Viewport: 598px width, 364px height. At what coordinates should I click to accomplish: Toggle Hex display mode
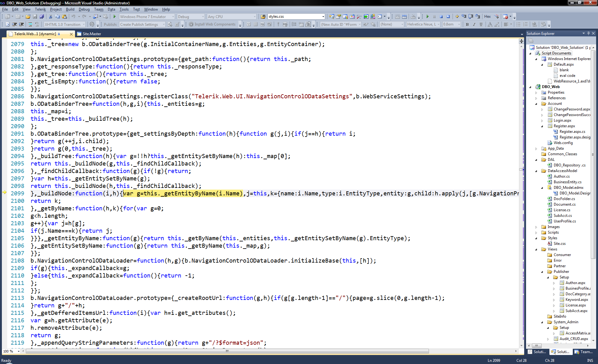tap(487, 16)
